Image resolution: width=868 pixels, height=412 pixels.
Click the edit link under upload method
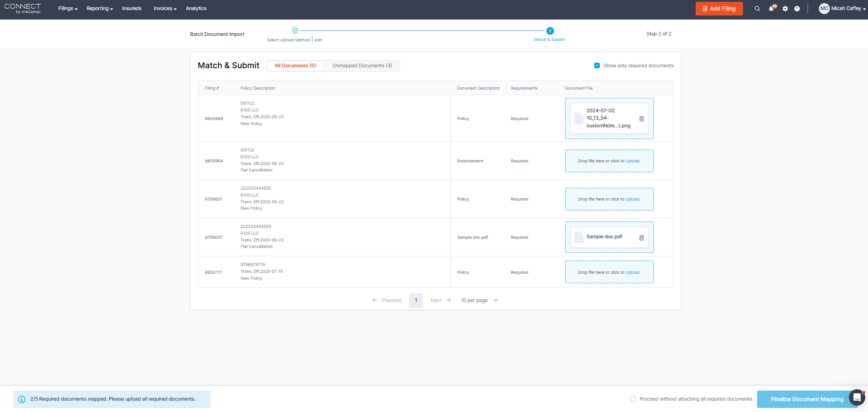(x=318, y=40)
